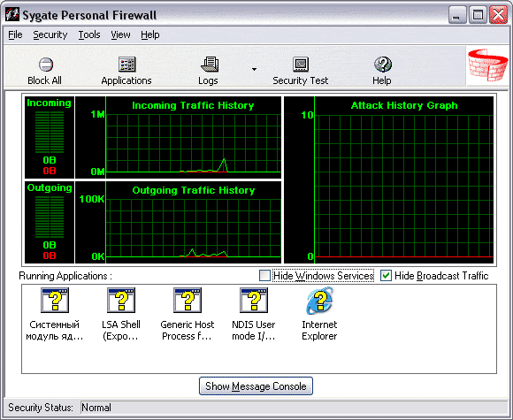The image size is (513, 420).
Task: Select the LSA Shell application icon
Action: click(x=121, y=301)
